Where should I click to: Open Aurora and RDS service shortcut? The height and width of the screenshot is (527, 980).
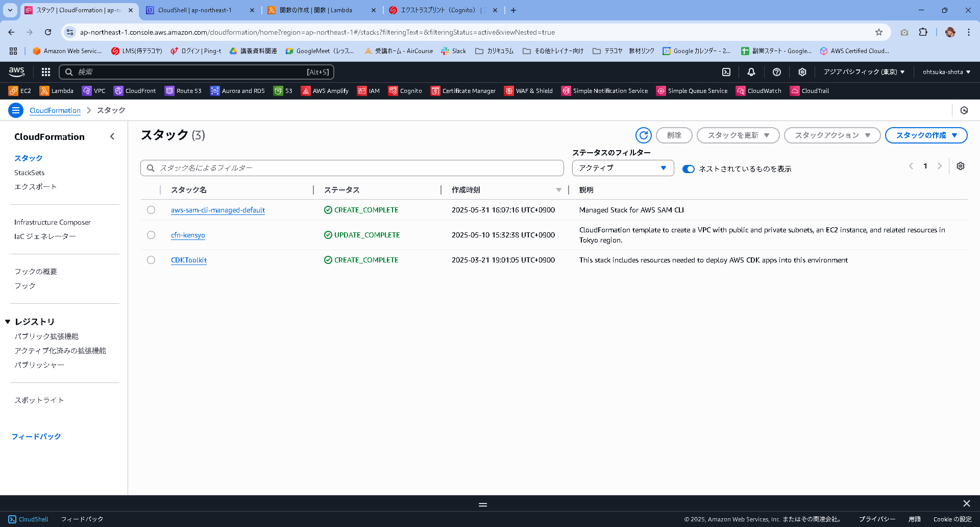(237, 91)
